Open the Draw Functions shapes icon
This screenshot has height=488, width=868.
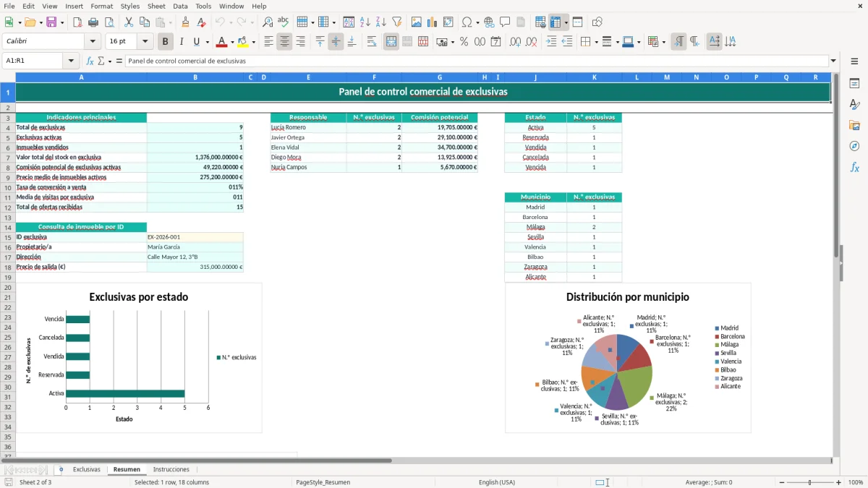[597, 22]
